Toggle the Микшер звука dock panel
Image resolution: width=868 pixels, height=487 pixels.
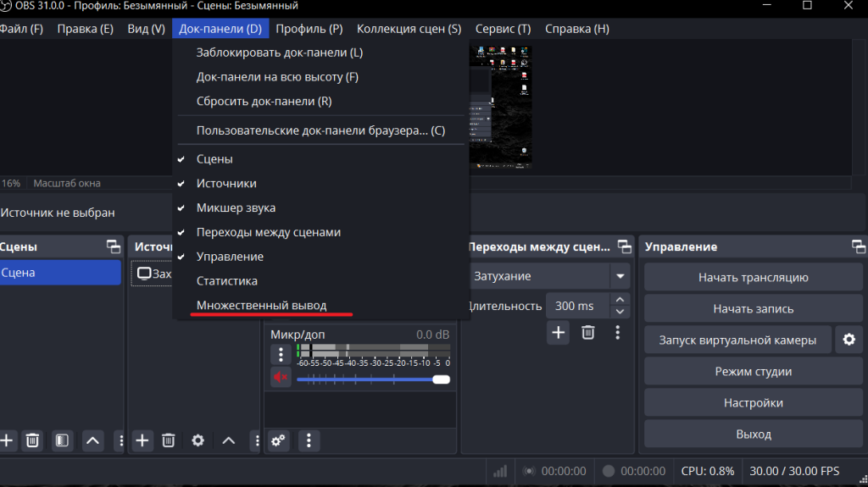pyautogui.click(x=235, y=208)
